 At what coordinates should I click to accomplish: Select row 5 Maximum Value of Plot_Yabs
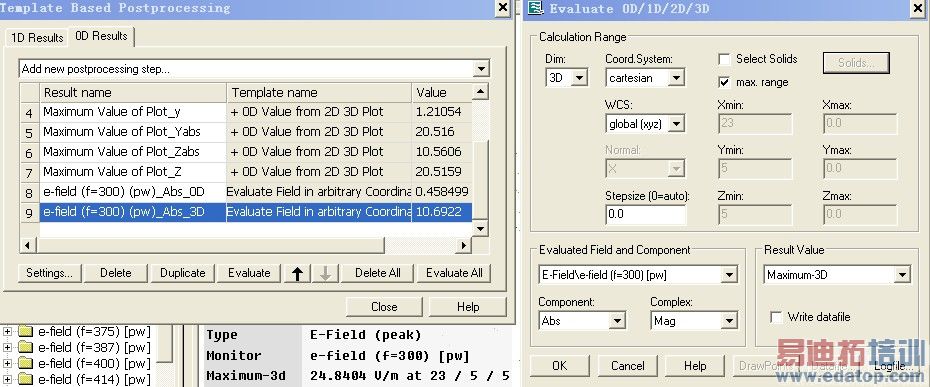246,132
